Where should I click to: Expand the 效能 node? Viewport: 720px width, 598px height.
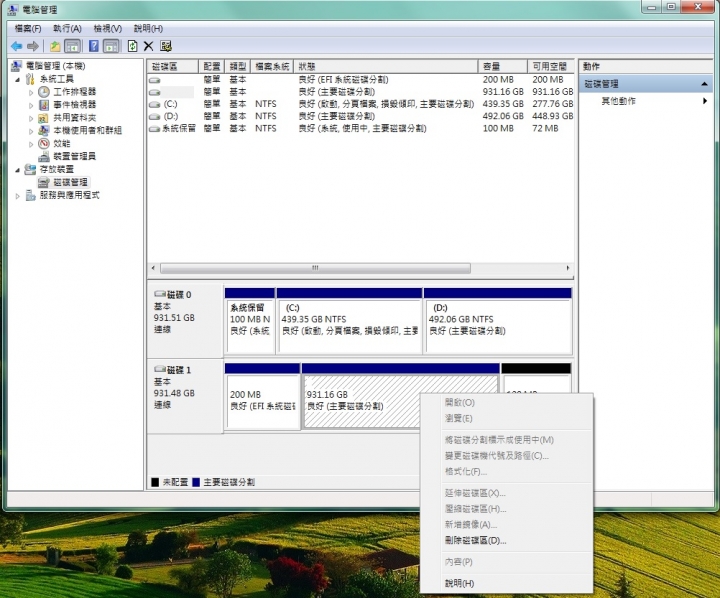coord(31,144)
